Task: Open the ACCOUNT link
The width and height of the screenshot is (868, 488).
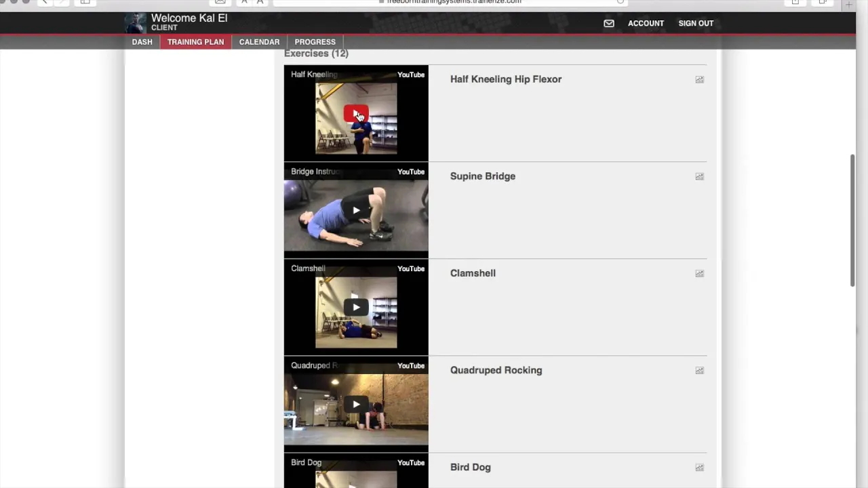Action: click(x=646, y=23)
